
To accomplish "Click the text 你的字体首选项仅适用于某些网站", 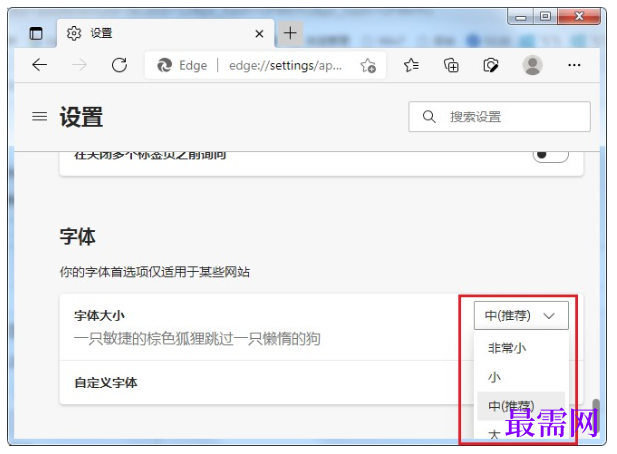I will (x=155, y=272).
